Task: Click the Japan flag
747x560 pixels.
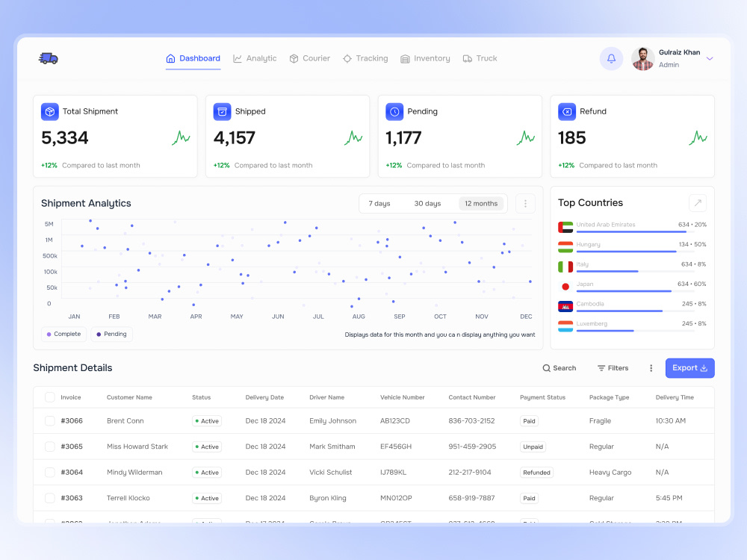Action: tap(565, 287)
